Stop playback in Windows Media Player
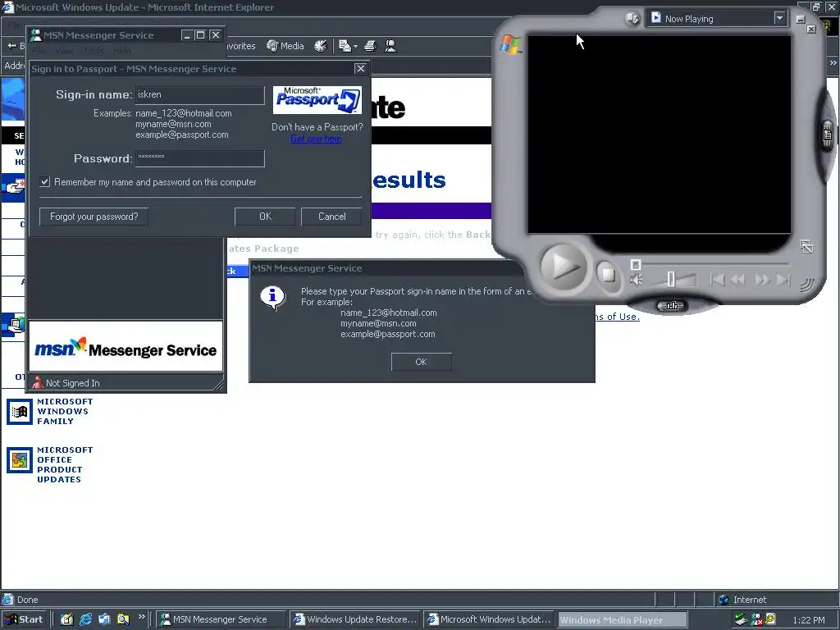 (x=608, y=275)
